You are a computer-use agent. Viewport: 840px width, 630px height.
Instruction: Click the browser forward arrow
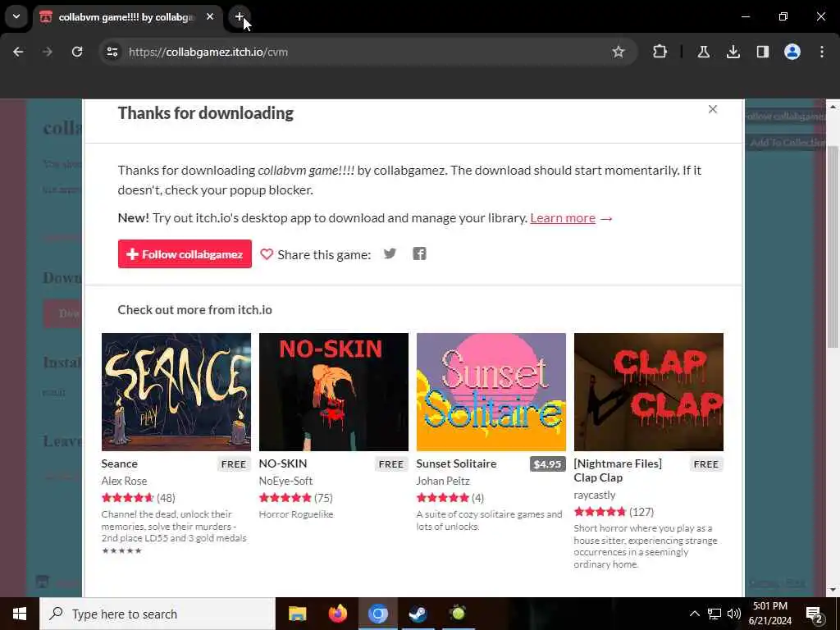(47, 52)
